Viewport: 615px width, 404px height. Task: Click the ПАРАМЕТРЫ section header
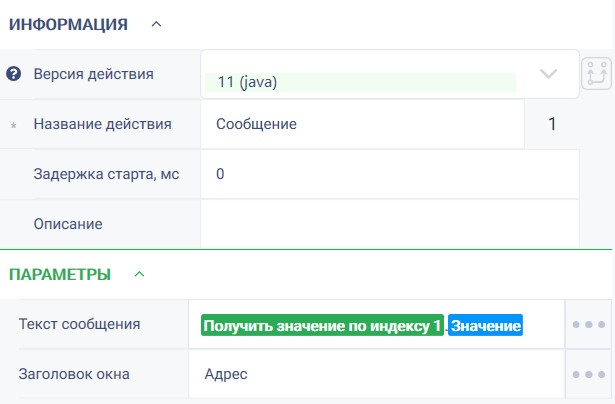click(x=60, y=274)
